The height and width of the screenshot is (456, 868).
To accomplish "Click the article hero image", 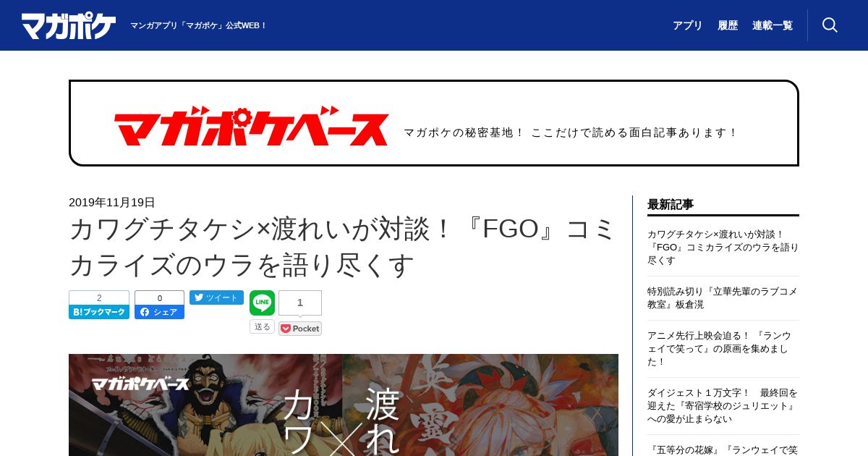I will (x=344, y=405).
